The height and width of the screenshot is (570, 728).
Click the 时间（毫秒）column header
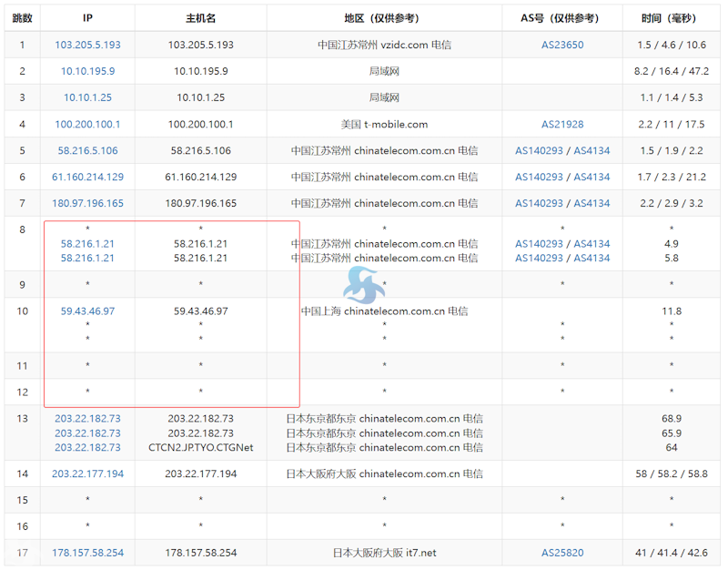[672, 18]
